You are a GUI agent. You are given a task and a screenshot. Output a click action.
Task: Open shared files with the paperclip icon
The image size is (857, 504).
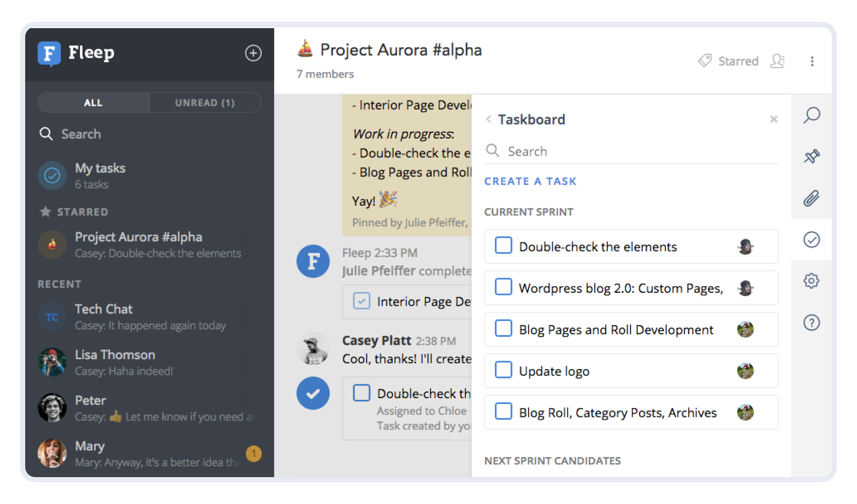(x=811, y=197)
